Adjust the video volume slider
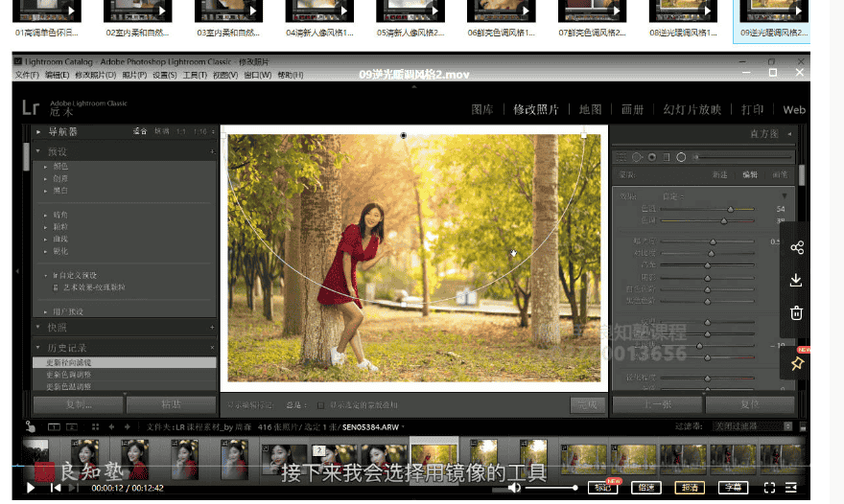 pos(551,488)
